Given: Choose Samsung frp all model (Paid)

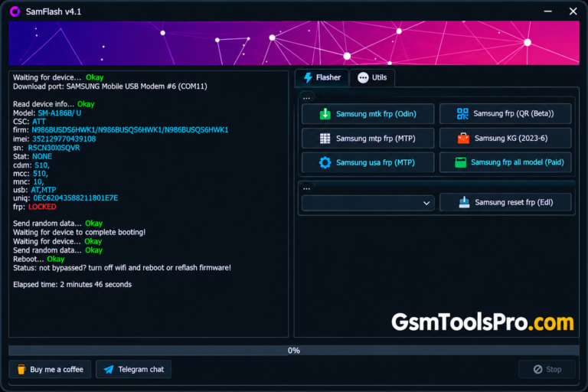Looking at the screenshot, I should click(505, 162).
